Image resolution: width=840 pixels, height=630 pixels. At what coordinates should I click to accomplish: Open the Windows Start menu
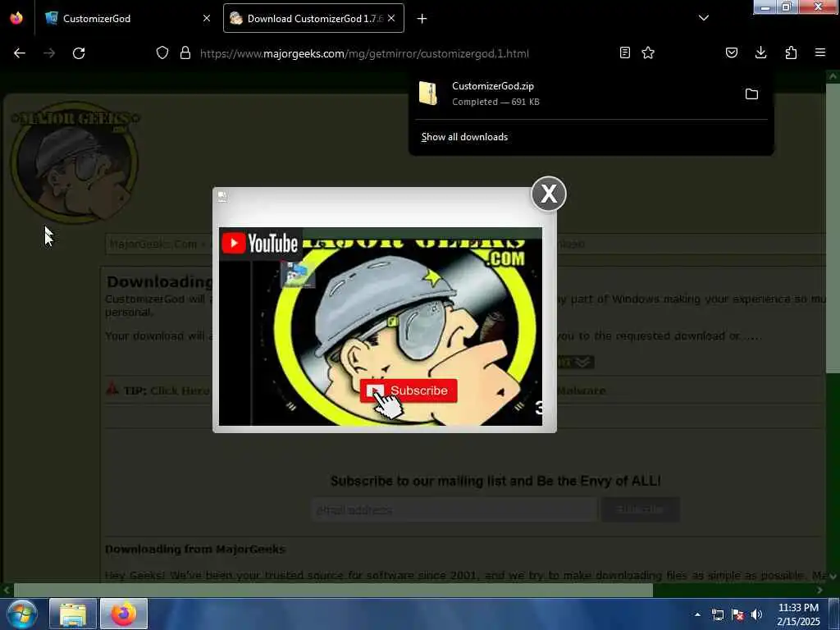(x=22, y=614)
